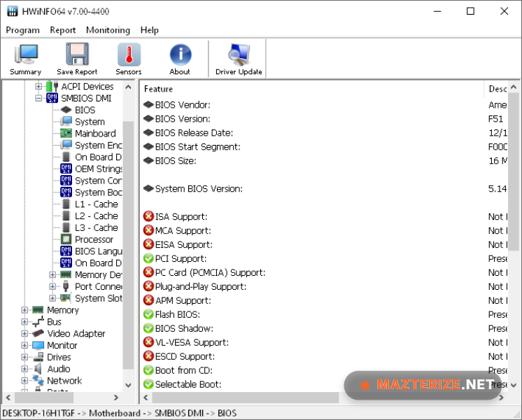
Task: Select the PCI Support row
Action: (x=325, y=259)
